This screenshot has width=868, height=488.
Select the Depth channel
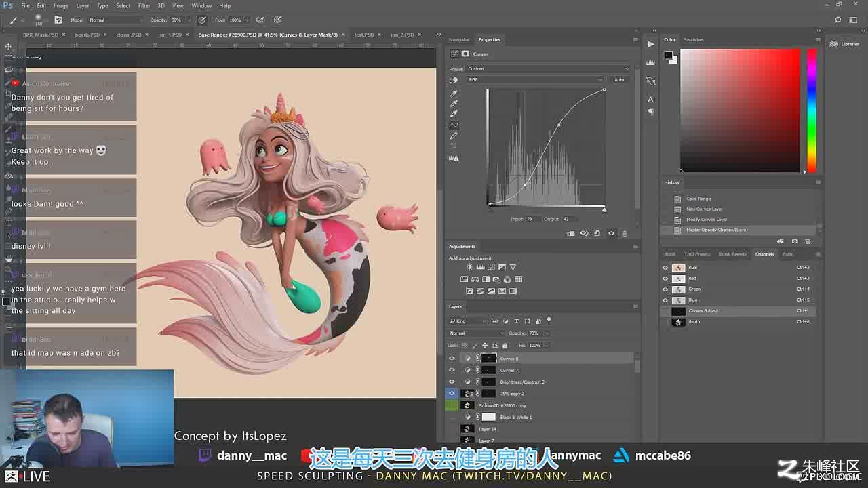pos(739,322)
